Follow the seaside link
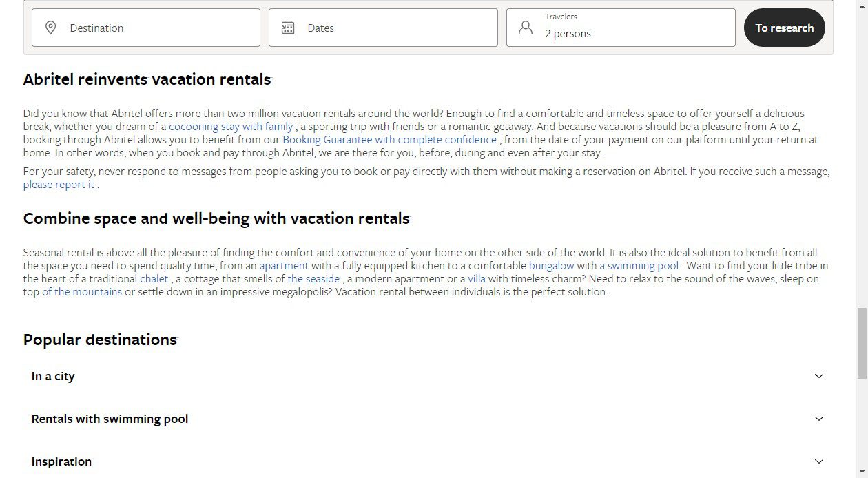This screenshot has width=868, height=478. click(313, 279)
